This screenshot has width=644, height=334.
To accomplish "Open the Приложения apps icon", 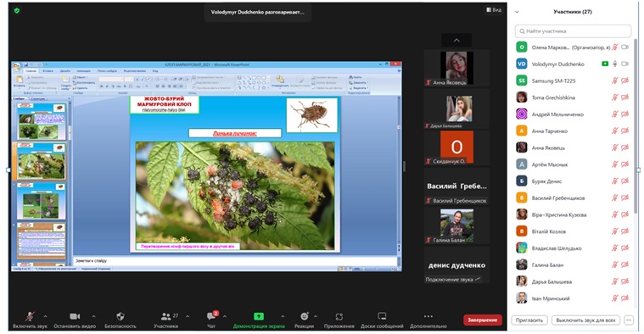I will pos(339,316).
